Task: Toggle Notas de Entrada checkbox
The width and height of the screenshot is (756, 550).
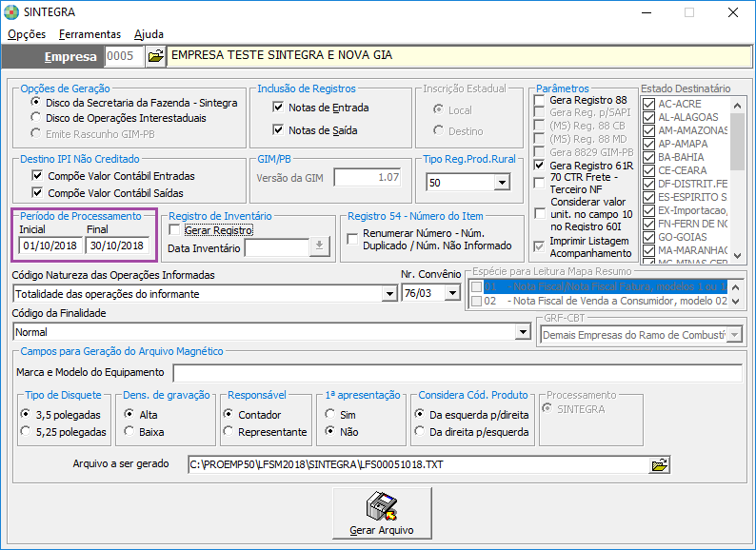Action: (x=278, y=107)
